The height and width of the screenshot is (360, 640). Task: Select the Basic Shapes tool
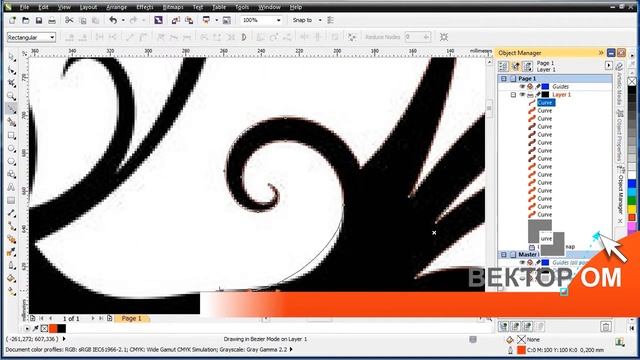coord(11,174)
